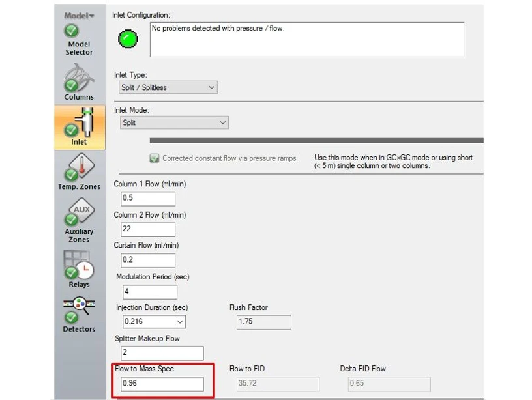The height and width of the screenshot is (400, 532).
Task: Select the Column 1 Flow input field
Action: (x=148, y=198)
